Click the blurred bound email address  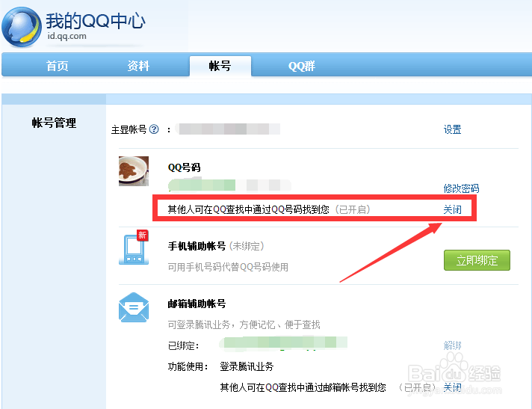point(283,342)
